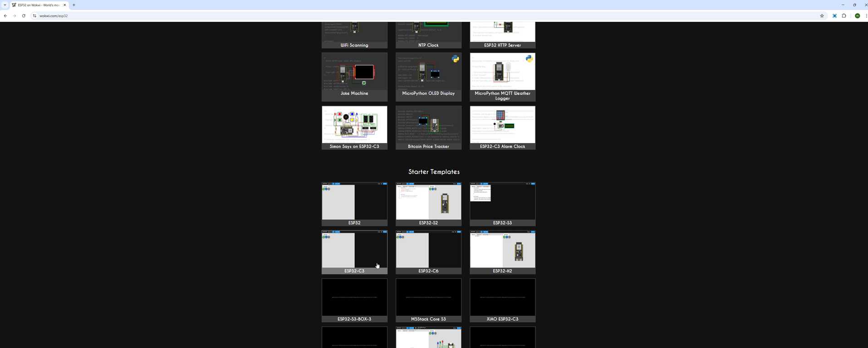Expand the tab search dropdown
The image size is (868, 348).
pyautogui.click(x=5, y=5)
